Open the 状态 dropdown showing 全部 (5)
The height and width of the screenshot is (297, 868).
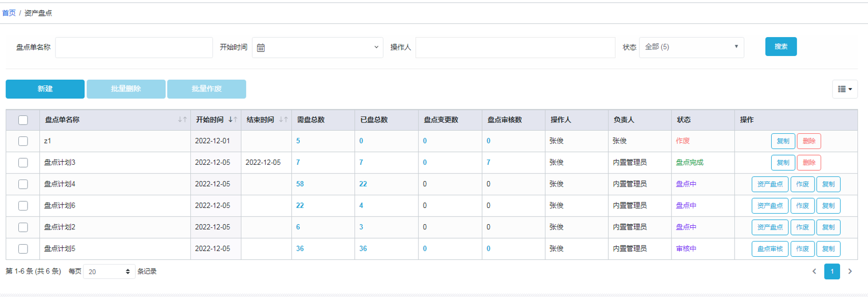click(x=691, y=47)
